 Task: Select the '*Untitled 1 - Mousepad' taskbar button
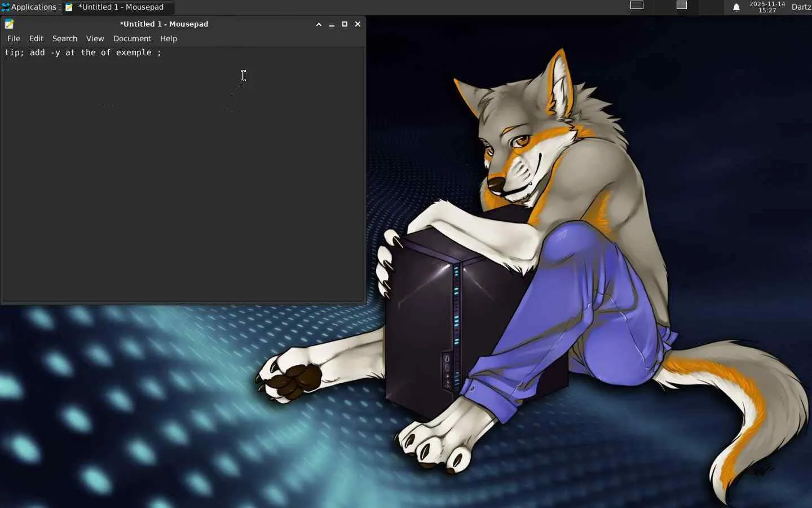118,7
